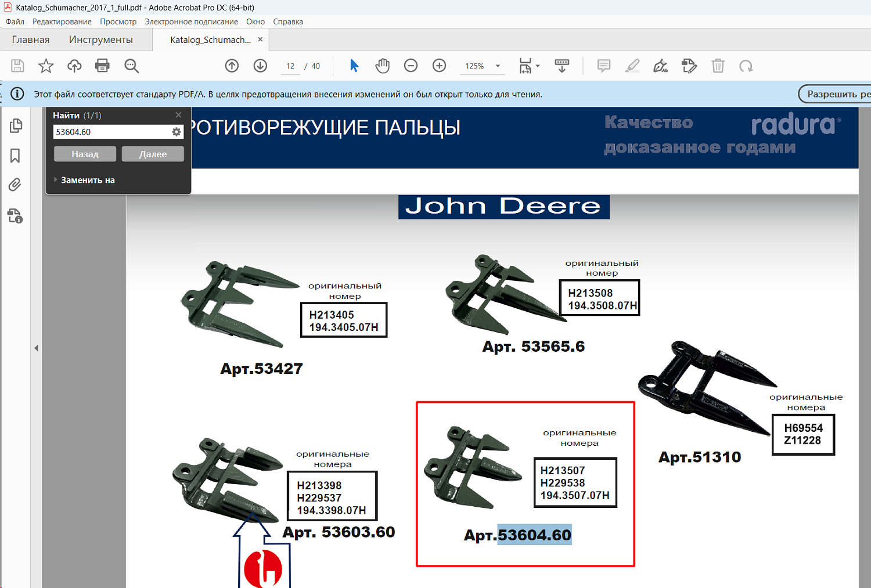Click the Разрешить редактирование button
This screenshot has width=871, height=588.
[x=835, y=94]
